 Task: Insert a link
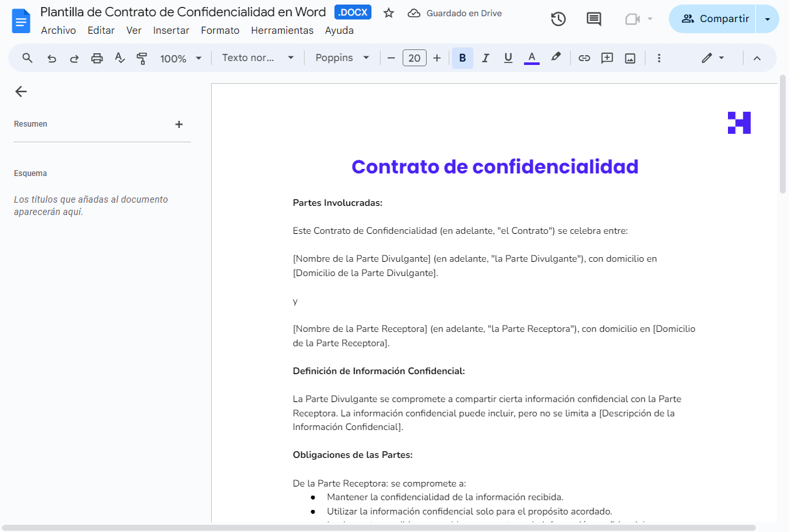coord(584,58)
